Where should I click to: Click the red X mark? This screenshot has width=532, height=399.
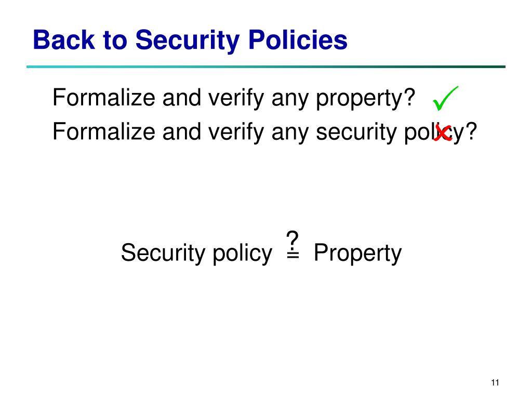443,133
